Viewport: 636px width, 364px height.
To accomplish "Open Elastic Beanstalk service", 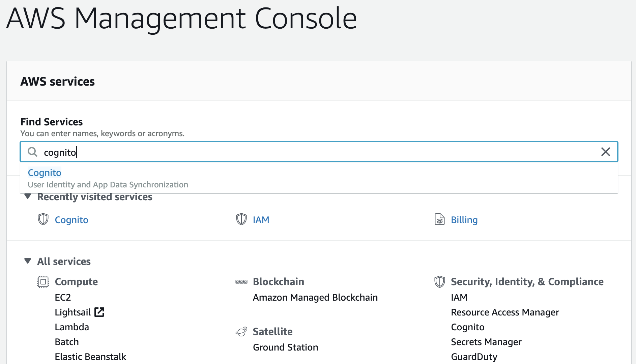I will click(90, 357).
